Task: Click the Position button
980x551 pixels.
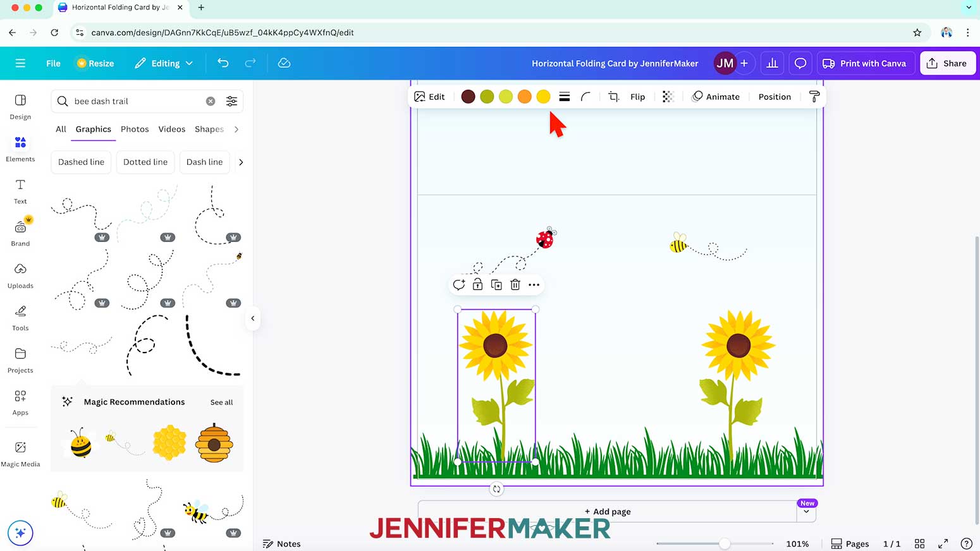Action: pyautogui.click(x=775, y=97)
